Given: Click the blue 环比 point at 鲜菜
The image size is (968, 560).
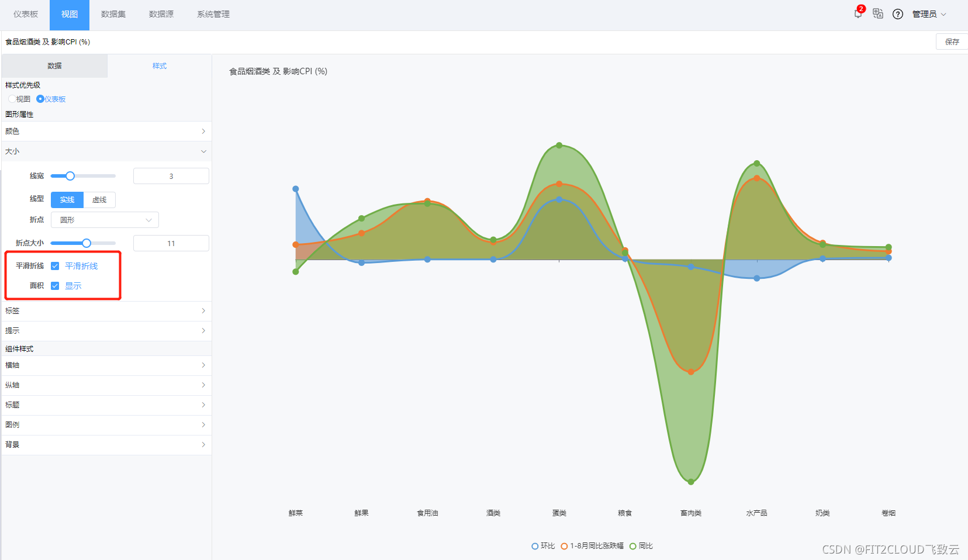Looking at the screenshot, I should point(296,189).
